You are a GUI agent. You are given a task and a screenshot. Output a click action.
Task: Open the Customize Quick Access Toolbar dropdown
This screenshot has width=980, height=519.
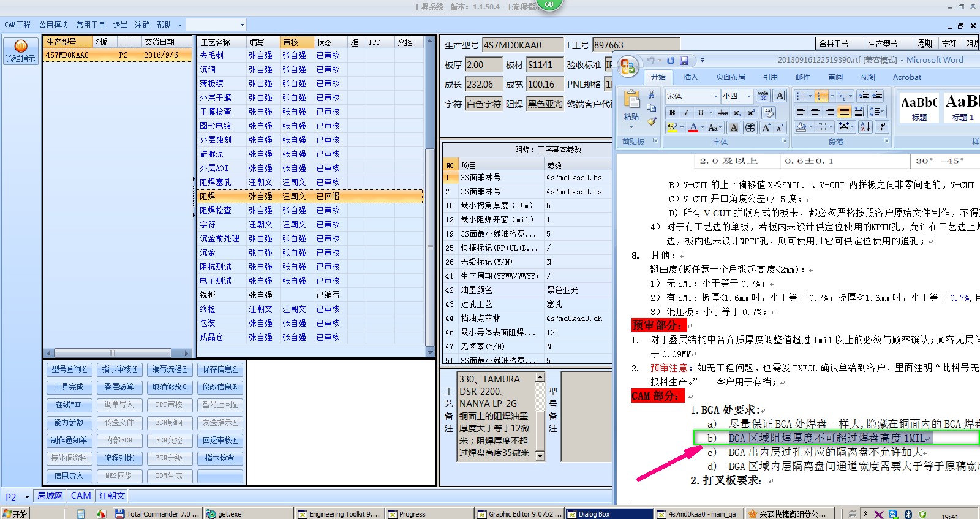(703, 60)
